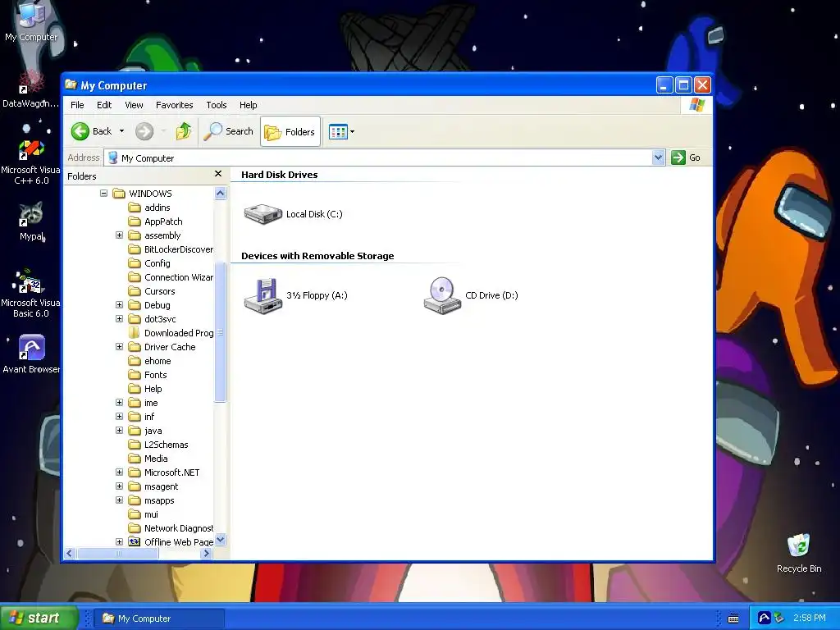Click the green Go button
Screen dimensions: 840x630
pyautogui.click(x=687, y=157)
